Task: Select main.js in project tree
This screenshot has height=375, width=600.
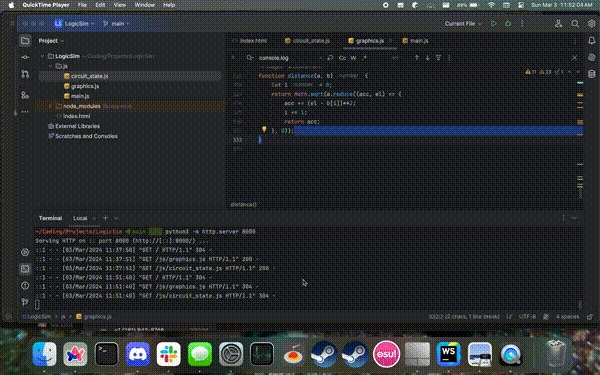Action: (x=80, y=96)
